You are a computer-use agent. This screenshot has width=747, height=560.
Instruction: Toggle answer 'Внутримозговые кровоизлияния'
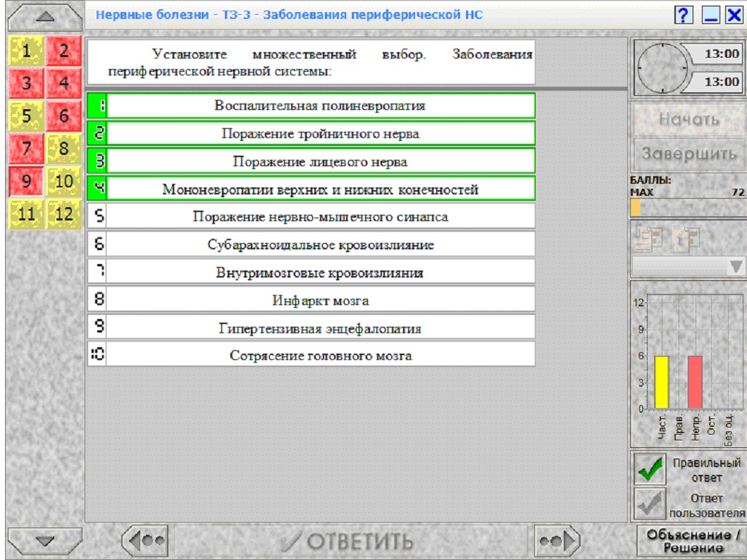click(311, 273)
